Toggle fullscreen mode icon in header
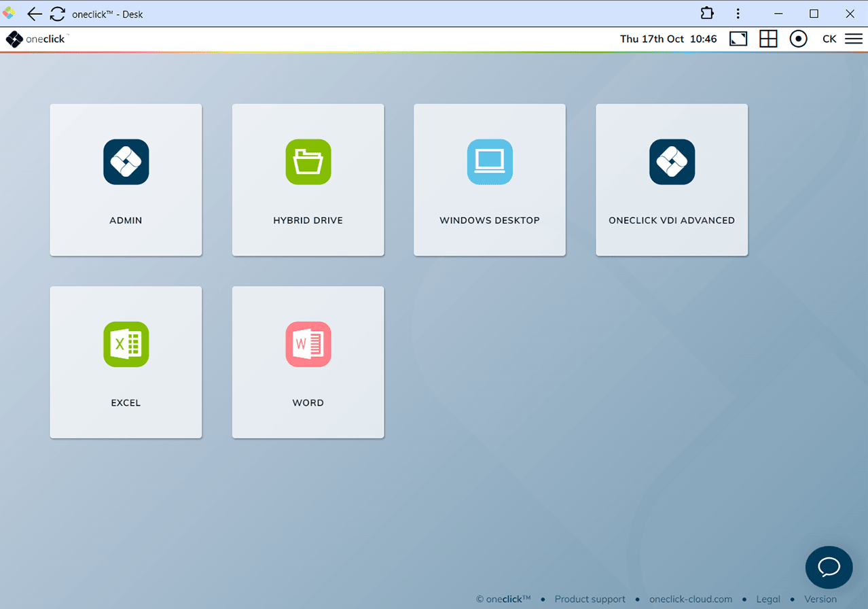The image size is (868, 609). (x=738, y=39)
